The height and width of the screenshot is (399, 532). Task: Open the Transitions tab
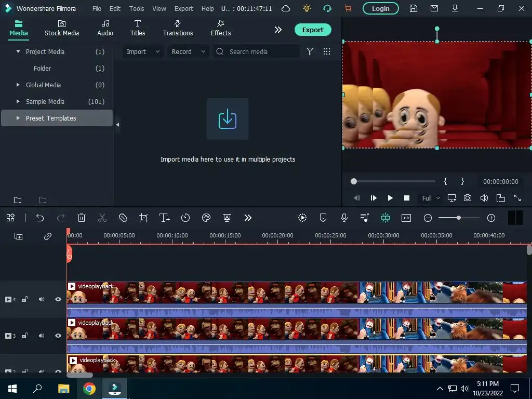click(178, 28)
